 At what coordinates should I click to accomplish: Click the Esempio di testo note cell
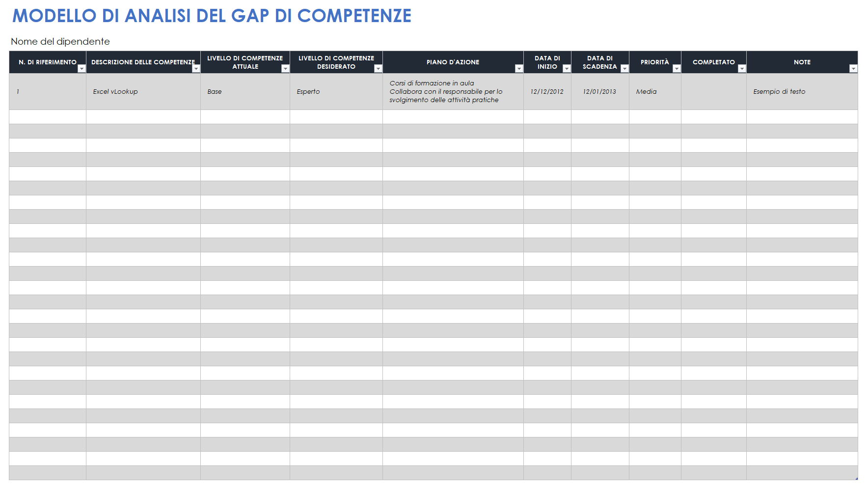click(802, 91)
